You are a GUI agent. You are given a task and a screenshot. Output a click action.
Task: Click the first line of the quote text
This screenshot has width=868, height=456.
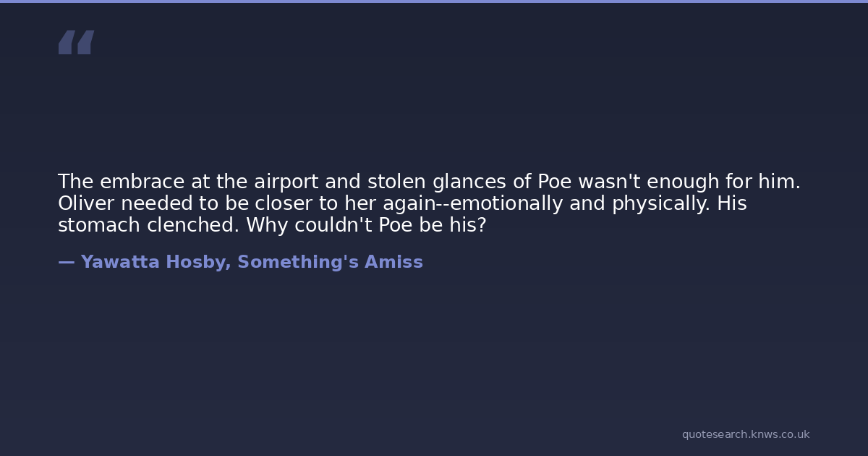pyautogui.click(x=429, y=182)
